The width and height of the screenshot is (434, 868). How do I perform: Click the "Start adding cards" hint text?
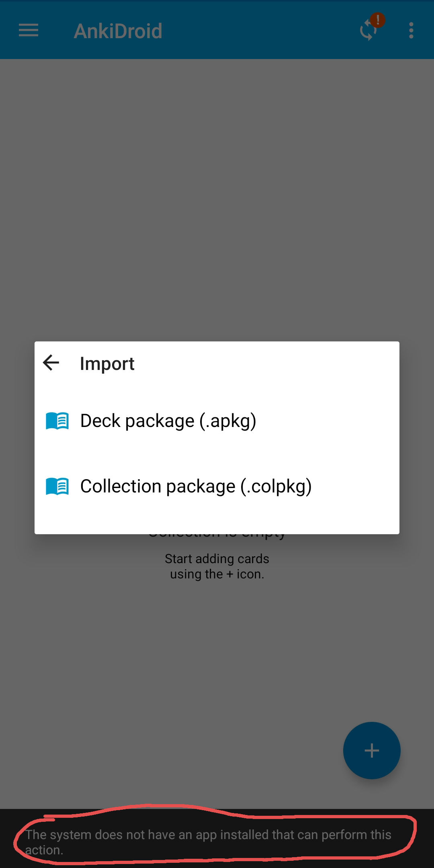[217, 558]
